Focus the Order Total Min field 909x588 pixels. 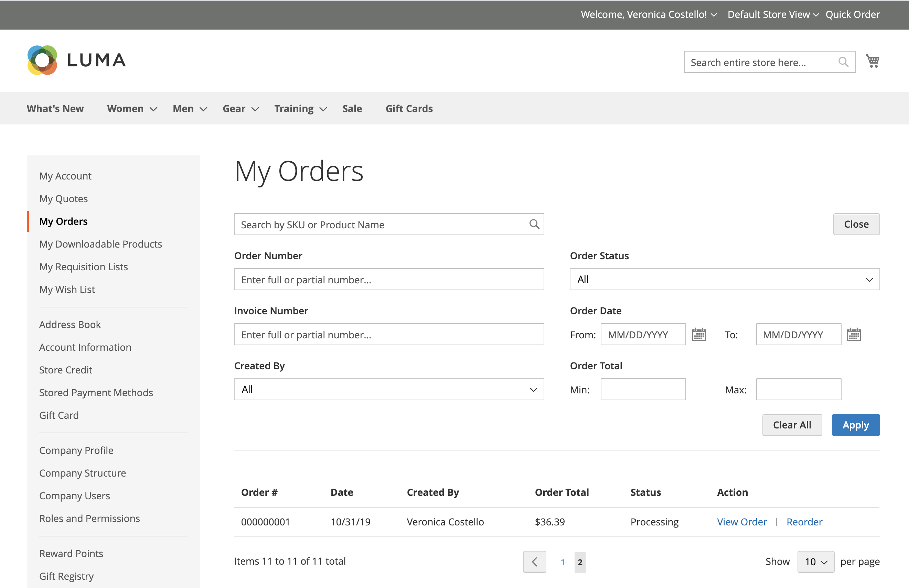coord(643,389)
